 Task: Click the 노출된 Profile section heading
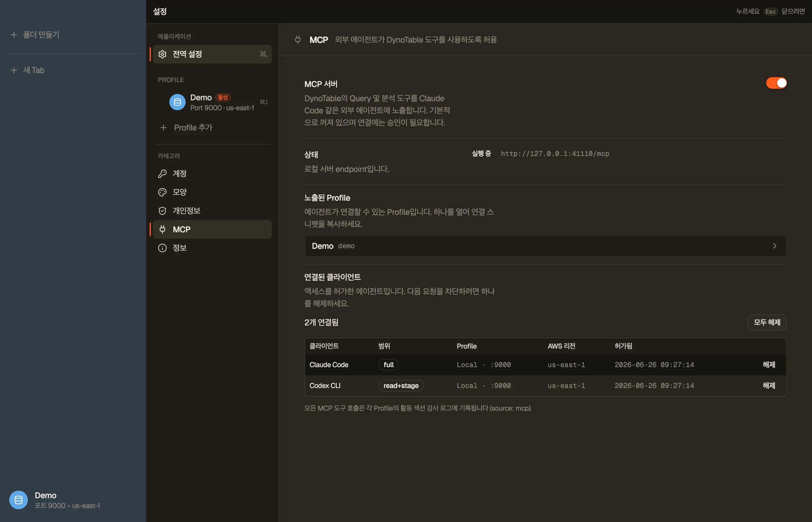pyautogui.click(x=327, y=198)
